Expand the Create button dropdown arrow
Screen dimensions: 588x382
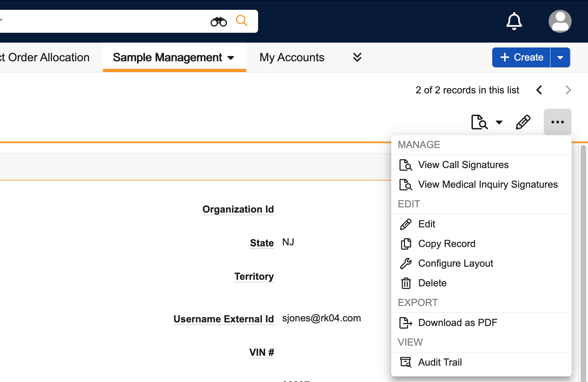point(560,58)
